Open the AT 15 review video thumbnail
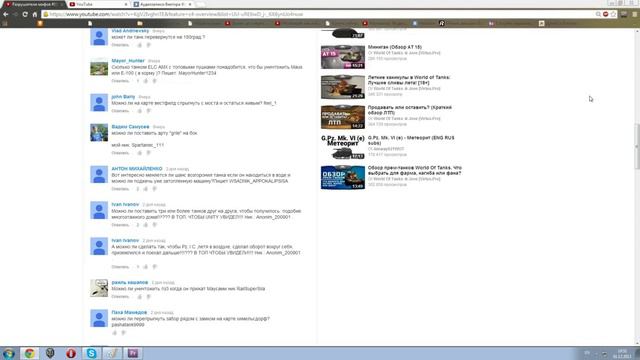Screen dimensions: 640x360 coord(342,57)
